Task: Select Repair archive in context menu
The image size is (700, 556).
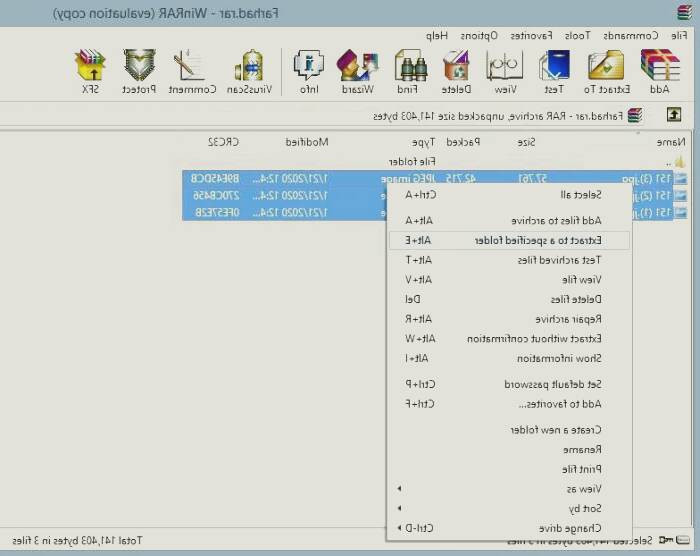Action: coord(508,319)
